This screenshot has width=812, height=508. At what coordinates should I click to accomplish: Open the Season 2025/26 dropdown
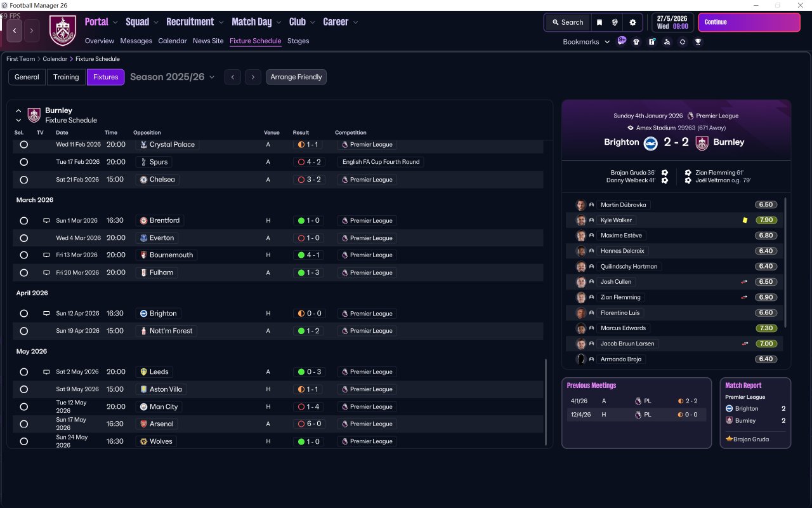(x=173, y=77)
